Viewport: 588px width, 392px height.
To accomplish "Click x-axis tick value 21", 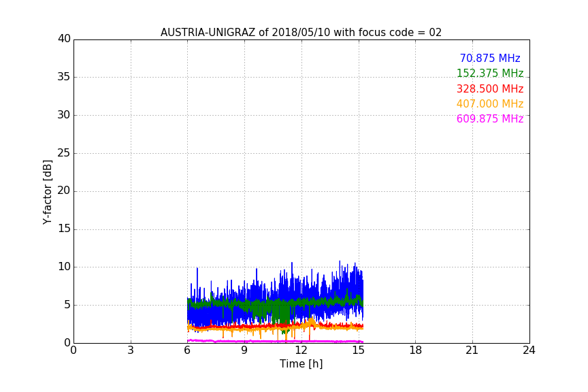I will point(472,350).
